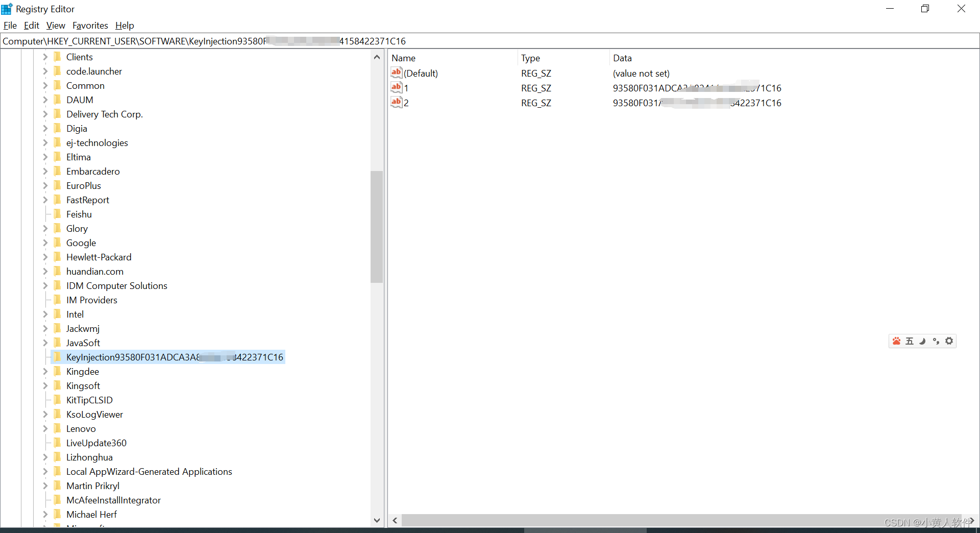
Task: Click the '(value not set)' data cell
Action: 641,73
